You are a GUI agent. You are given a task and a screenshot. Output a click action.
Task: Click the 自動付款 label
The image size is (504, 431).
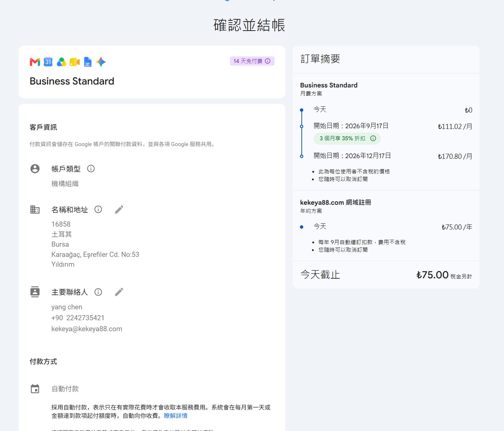tap(65, 389)
